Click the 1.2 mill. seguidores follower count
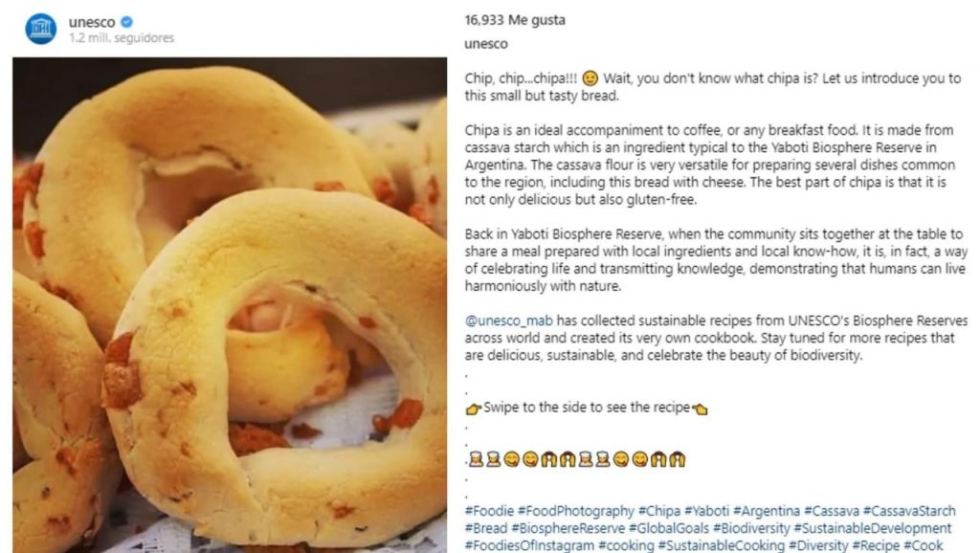 click(122, 38)
